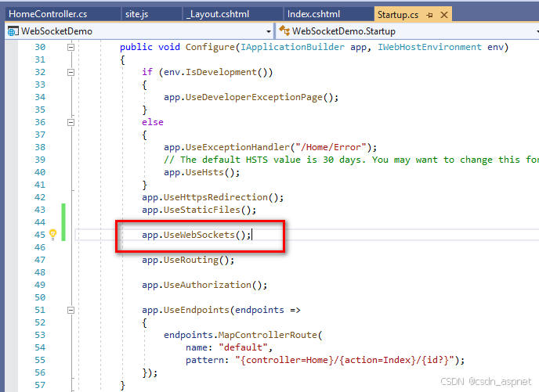Collapse the if block at line 32
Screen dimensions: 539x392
(x=71, y=73)
